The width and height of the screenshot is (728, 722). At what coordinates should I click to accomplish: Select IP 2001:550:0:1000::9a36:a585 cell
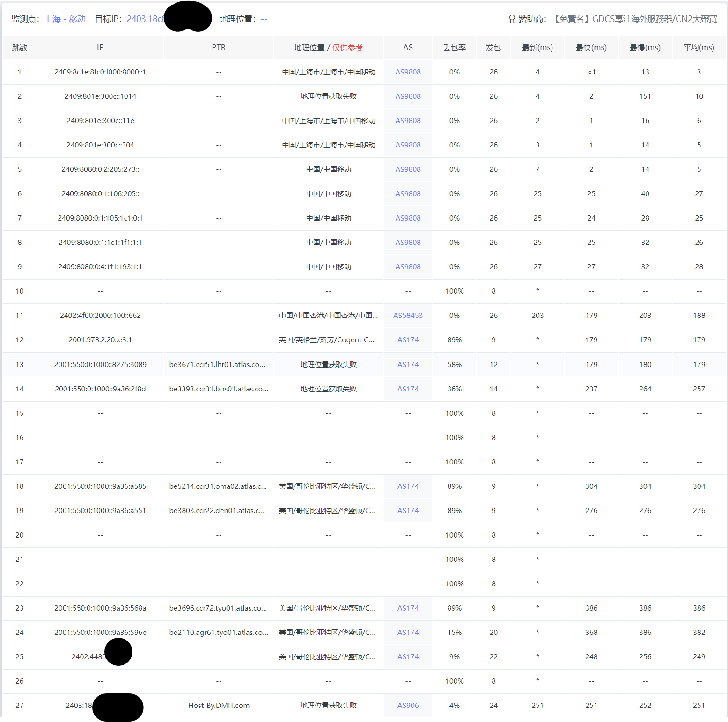coord(100,486)
